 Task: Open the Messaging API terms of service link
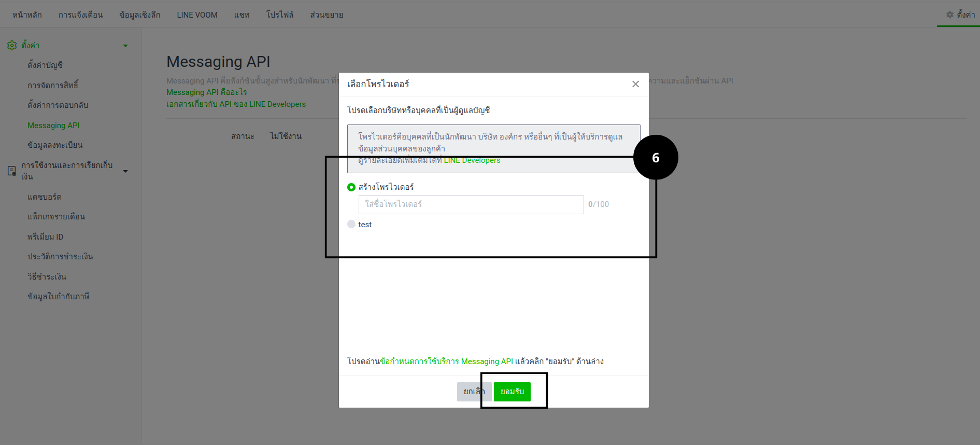(447, 361)
